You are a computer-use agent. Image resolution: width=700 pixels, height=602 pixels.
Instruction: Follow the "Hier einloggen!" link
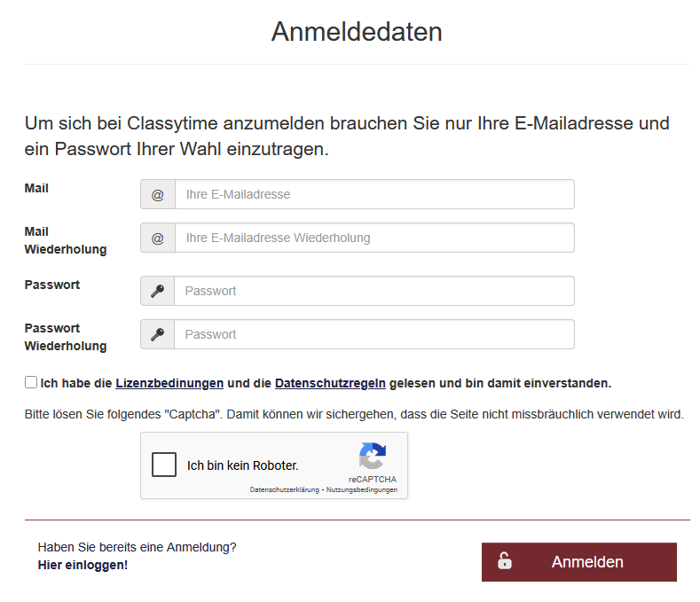pyautogui.click(x=83, y=565)
